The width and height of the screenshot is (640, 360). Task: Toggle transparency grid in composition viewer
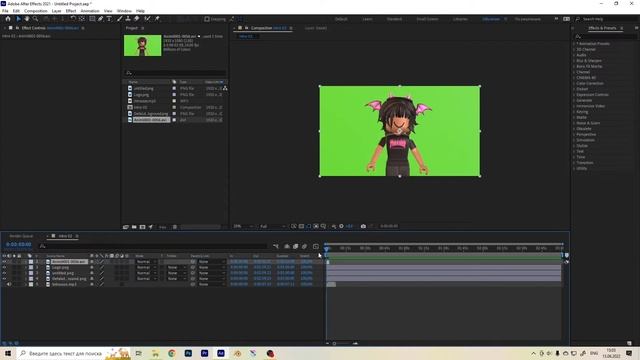301,226
